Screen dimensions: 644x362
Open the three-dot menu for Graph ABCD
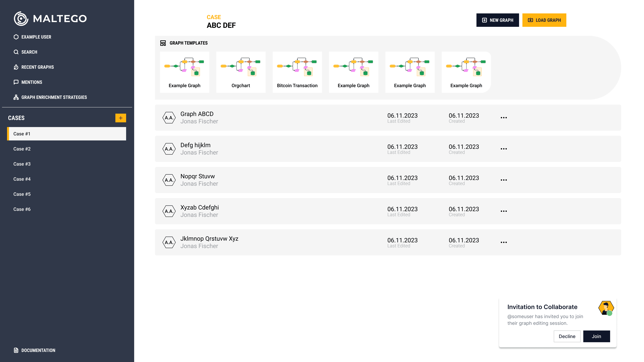tap(503, 118)
